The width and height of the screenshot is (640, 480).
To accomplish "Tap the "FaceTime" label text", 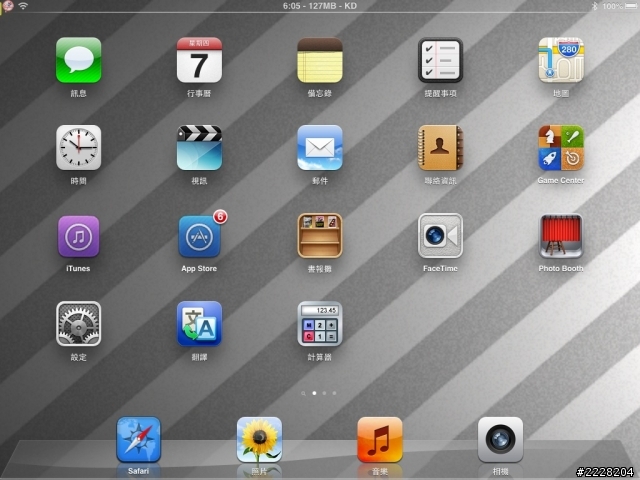I will pos(440,269).
